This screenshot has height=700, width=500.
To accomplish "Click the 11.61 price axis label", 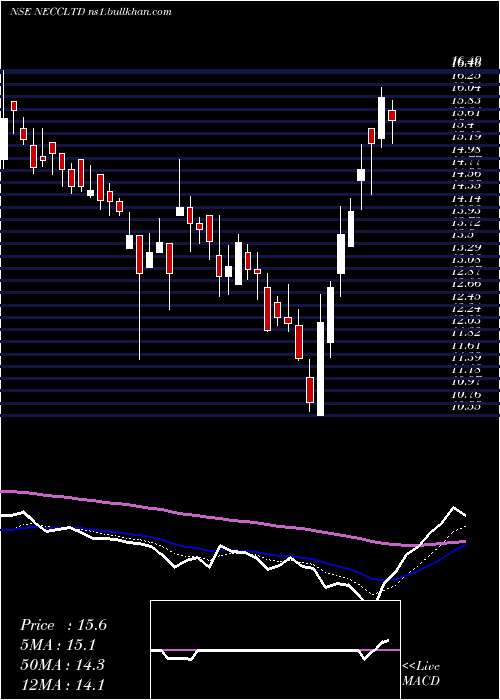I will (x=466, y=345).
